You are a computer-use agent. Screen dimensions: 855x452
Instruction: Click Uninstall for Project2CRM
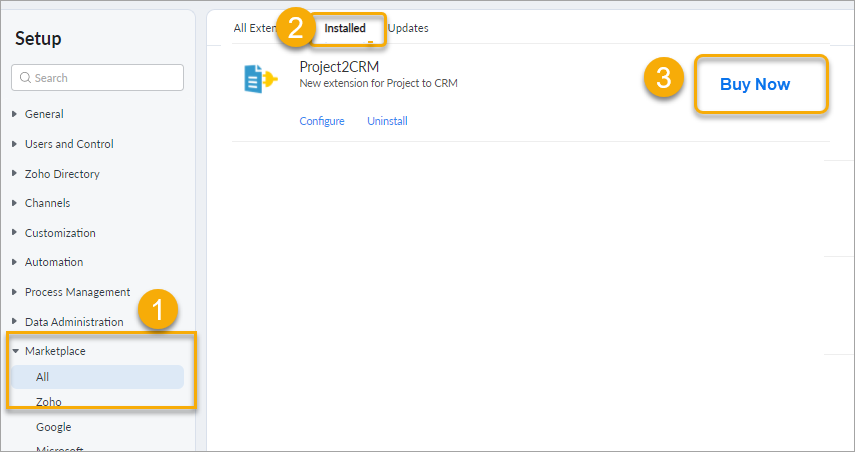pos(387,121)
